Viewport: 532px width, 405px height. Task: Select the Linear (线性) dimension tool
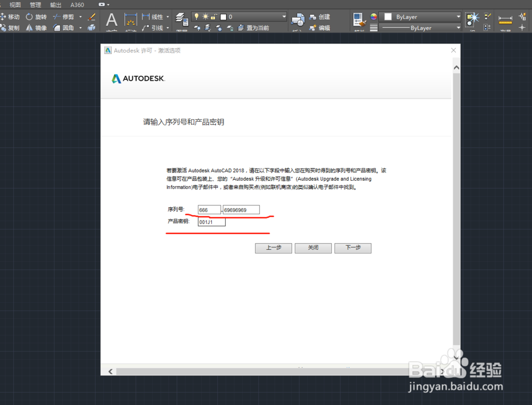click(x=153, y=16)
